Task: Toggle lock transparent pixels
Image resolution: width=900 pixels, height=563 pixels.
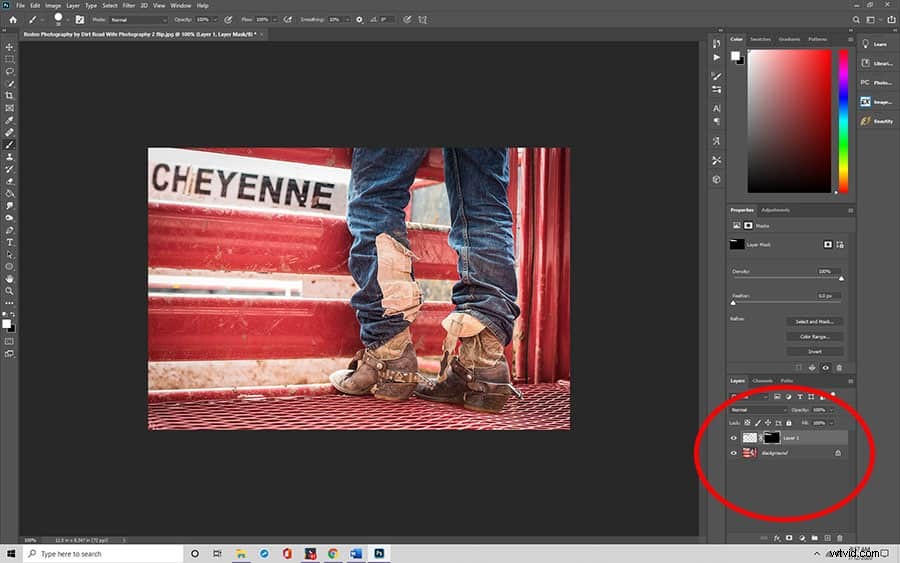Action: click(747, 423)
